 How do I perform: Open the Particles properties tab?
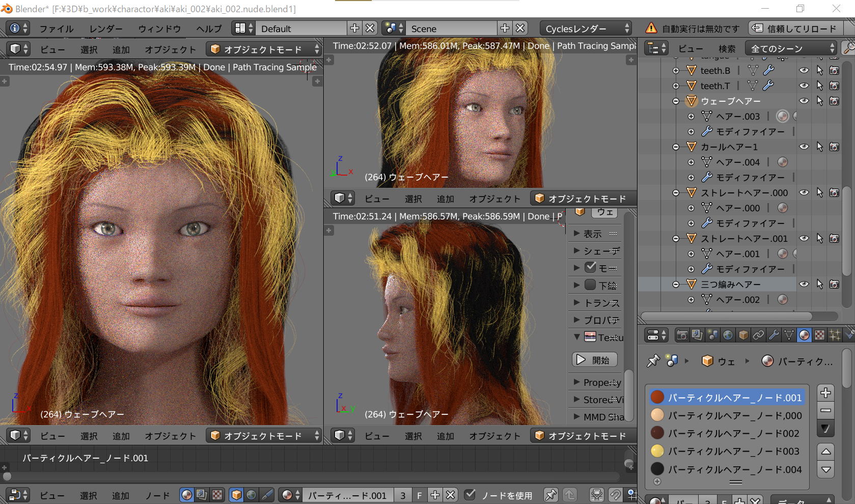coord(835,335)
